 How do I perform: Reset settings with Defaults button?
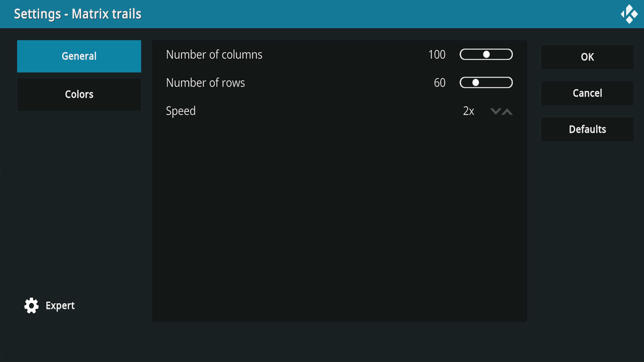tap(587, 129)
